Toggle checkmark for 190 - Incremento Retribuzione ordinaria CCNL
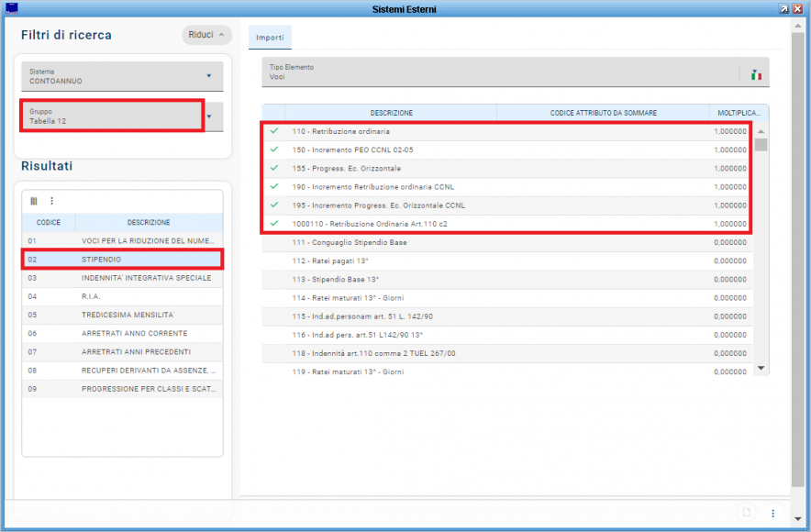The width and height of the screenshot is (811, 532). point(274,186)
